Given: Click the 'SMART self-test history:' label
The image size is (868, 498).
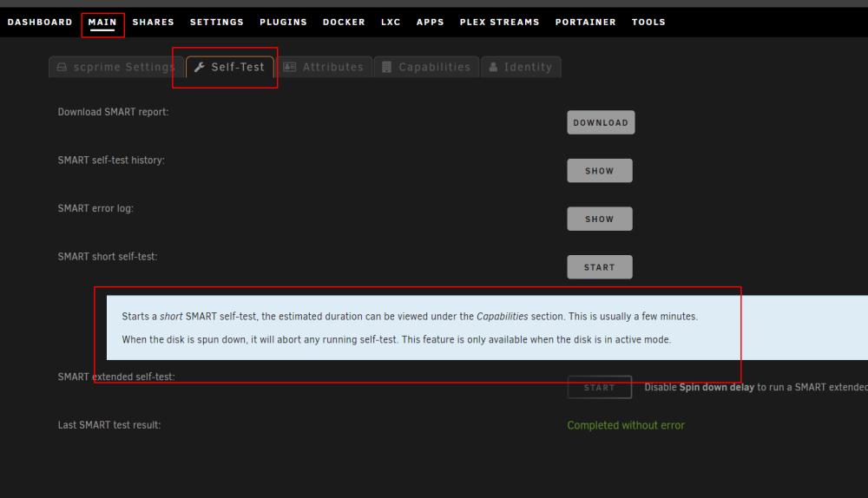Looking at the screenshot, I should click(111, 160).
